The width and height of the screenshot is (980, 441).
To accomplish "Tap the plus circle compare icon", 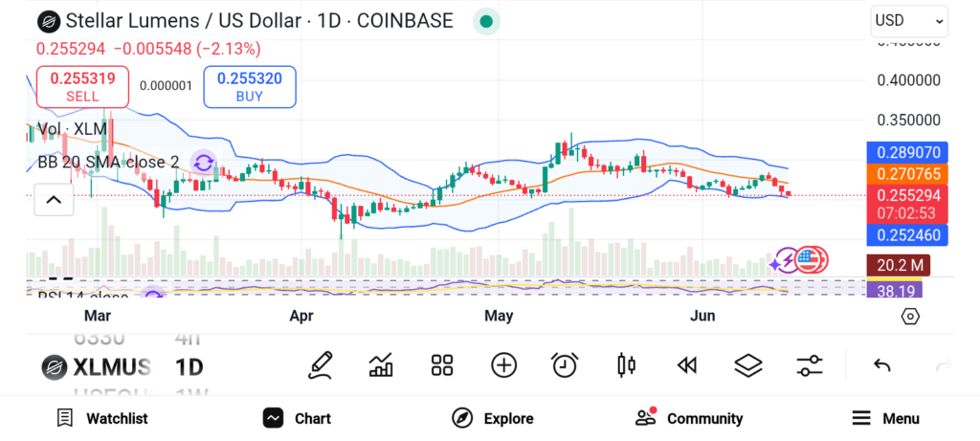I will (x=503, y=364).
